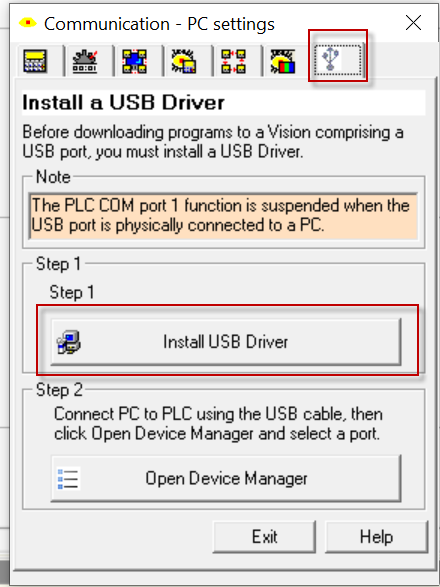Open the yellow PLC keypad tab

coord(35,61)
